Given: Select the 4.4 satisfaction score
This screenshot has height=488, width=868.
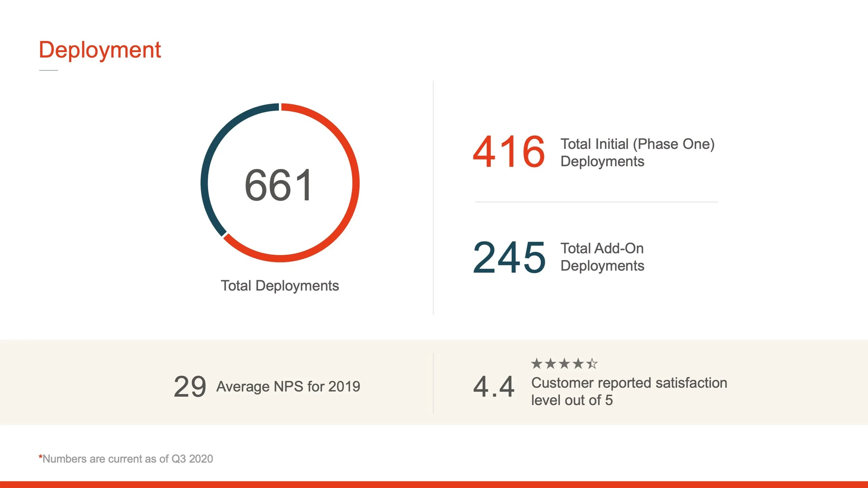Looking at the screenshot, I should click(x=493, y=386).
